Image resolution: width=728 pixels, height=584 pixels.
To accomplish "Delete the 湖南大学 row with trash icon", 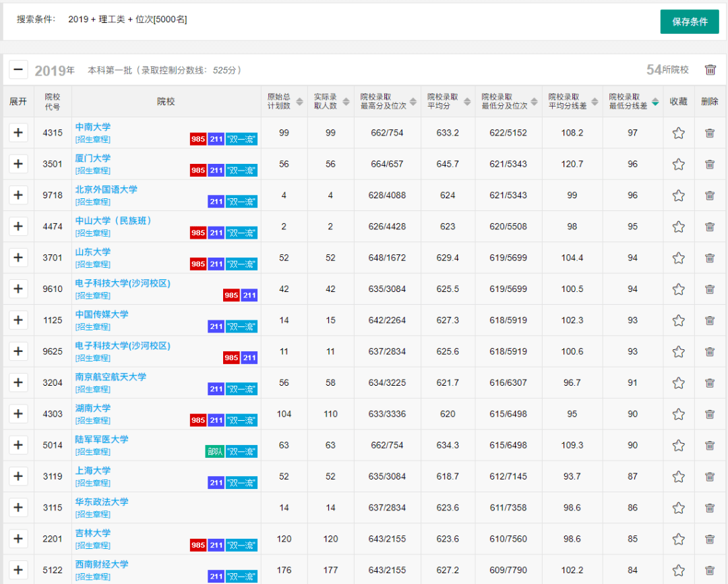I will (709, 414).
